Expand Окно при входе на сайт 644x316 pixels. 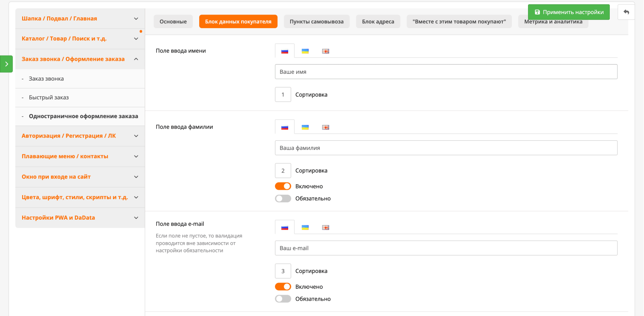pyautogui.click(x=80, y=177)
